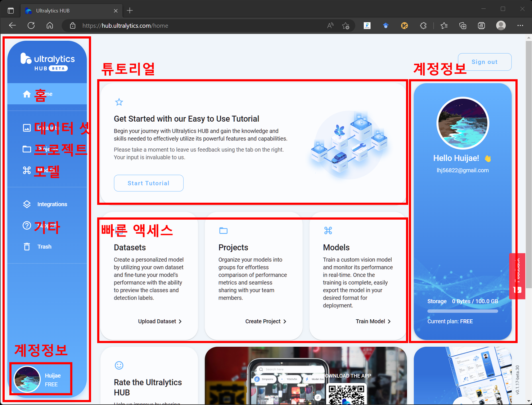Click the Trash bin icon
The width and height of the screenshot is (532, 405).
[x=27, y=247]
